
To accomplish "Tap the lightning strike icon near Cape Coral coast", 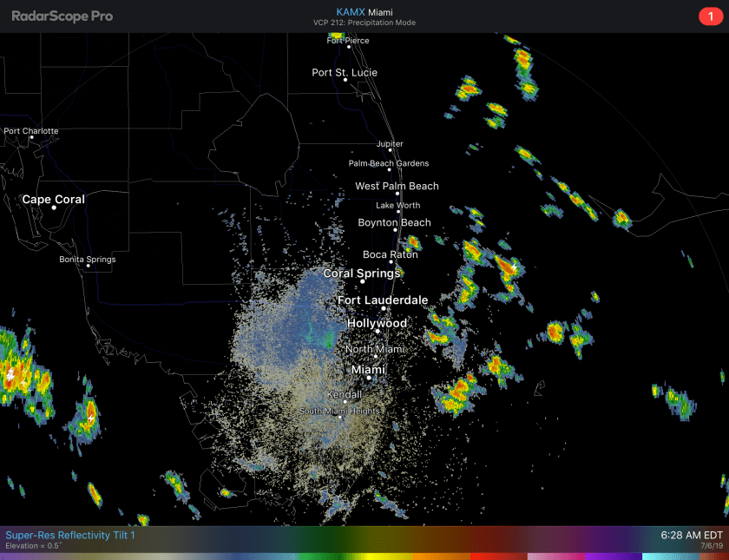I will pyautogui.click(x=10, y=374).
